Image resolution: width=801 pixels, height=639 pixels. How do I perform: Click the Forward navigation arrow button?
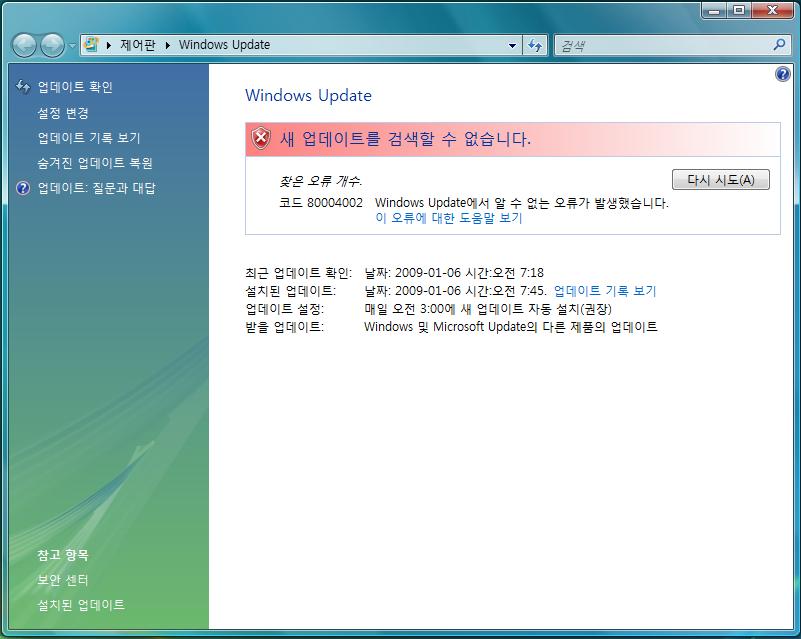(x=52, y=45)
